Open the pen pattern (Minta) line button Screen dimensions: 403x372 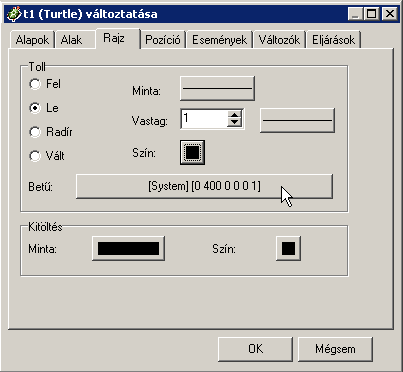pyautogui.click(x=217, y=88)
